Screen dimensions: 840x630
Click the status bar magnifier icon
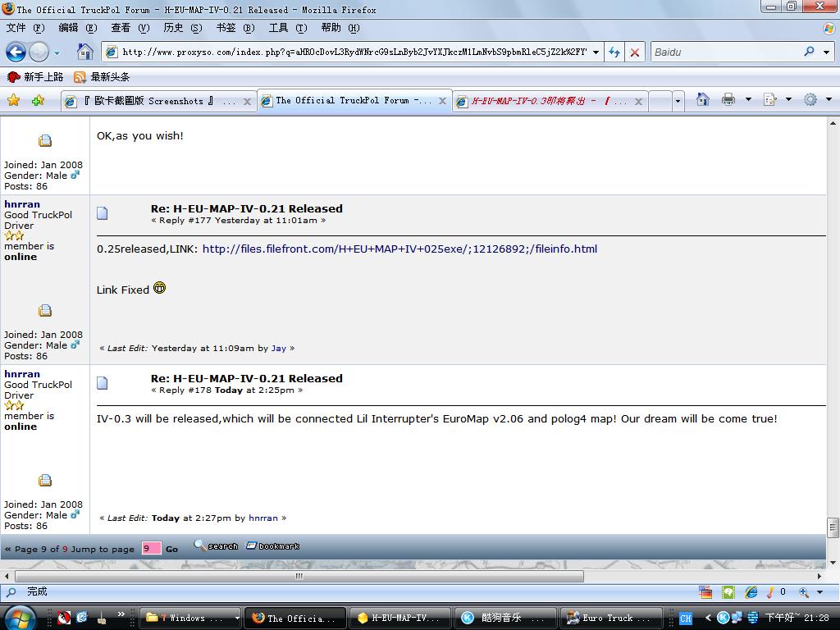(x=11, y=592)
